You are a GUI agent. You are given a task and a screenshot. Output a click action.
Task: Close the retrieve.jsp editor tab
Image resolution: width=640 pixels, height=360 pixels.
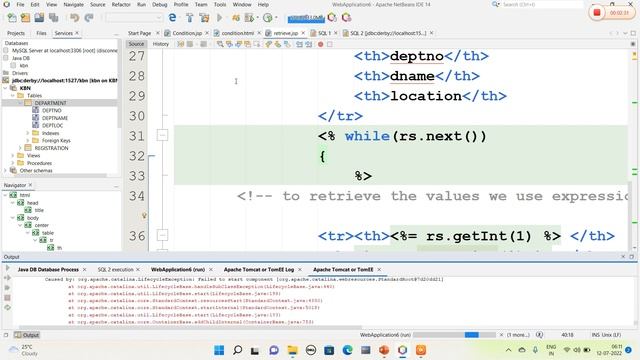tap(303, 33)
